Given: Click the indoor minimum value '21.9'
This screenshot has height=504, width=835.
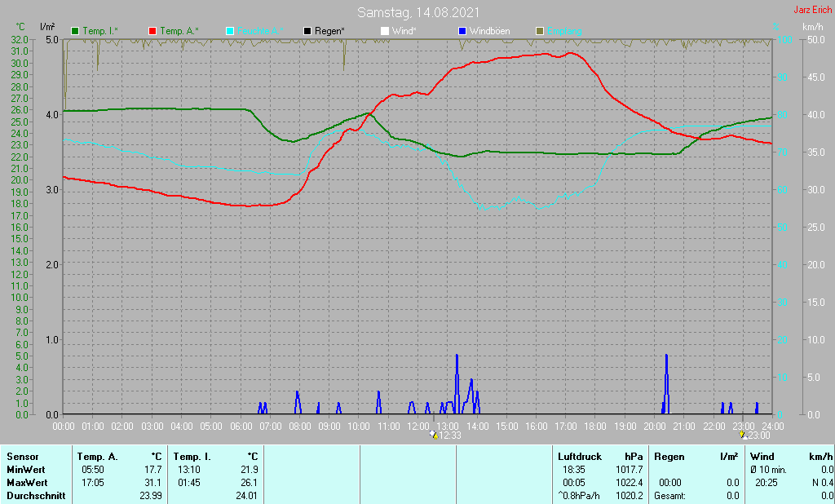Looking at the screenshot, I should pos(250,470).
